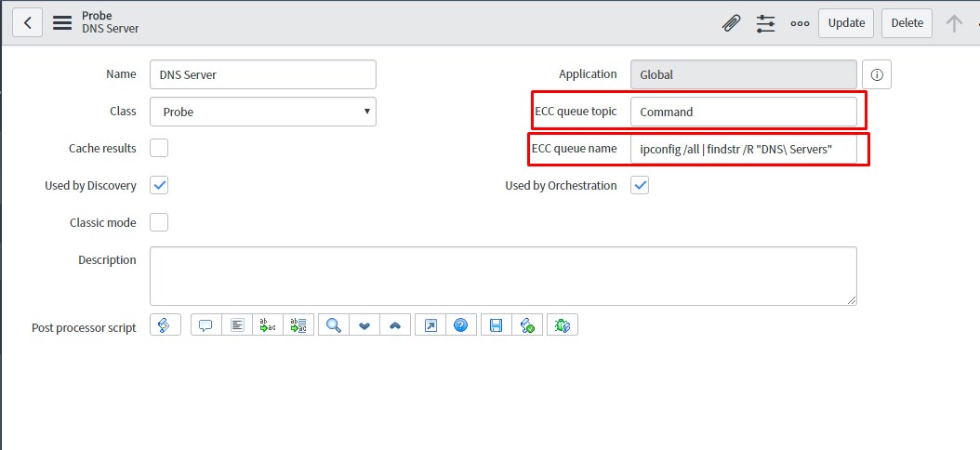Click the Update button
The height and width of the screenshot is (450, 980).
pyautogui.click(x=845, y=23)
